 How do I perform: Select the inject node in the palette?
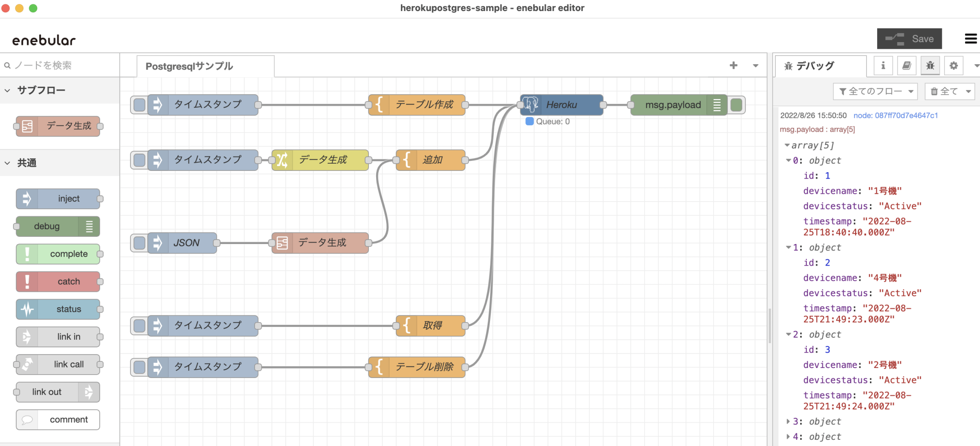pyautogui.click(x=58, y=198)
